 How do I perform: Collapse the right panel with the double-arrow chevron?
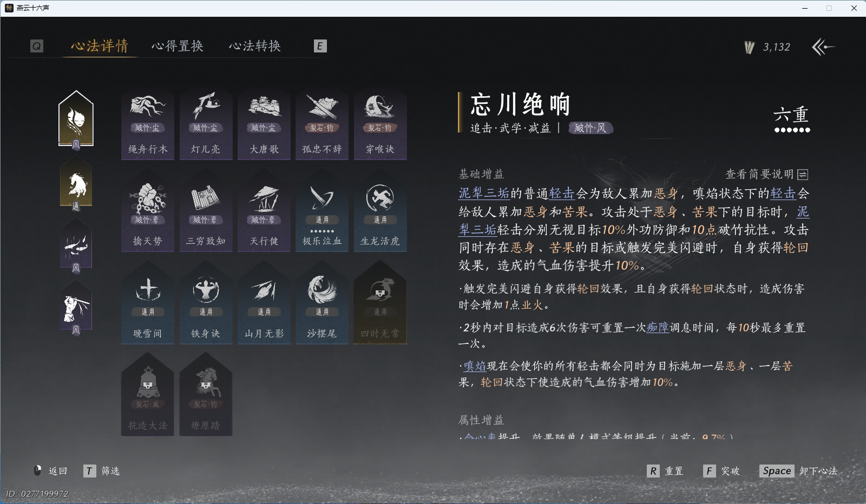pyautogui.click(x=824, y=47)
